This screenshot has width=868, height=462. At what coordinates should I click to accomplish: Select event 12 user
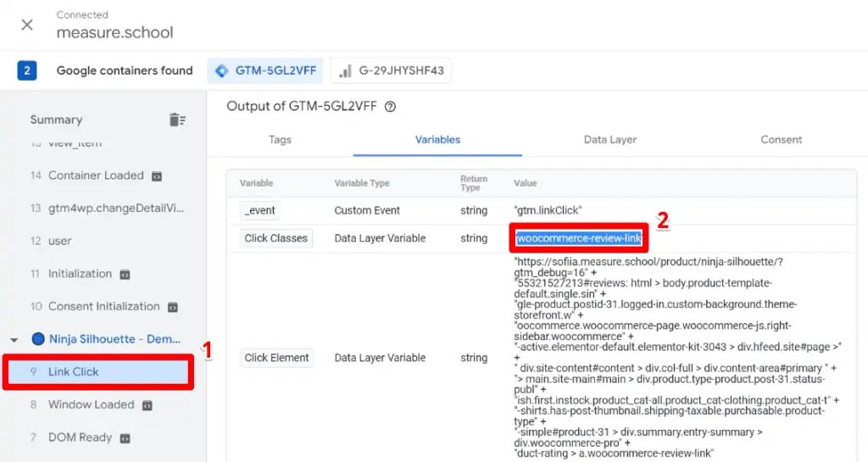point(51,241)
